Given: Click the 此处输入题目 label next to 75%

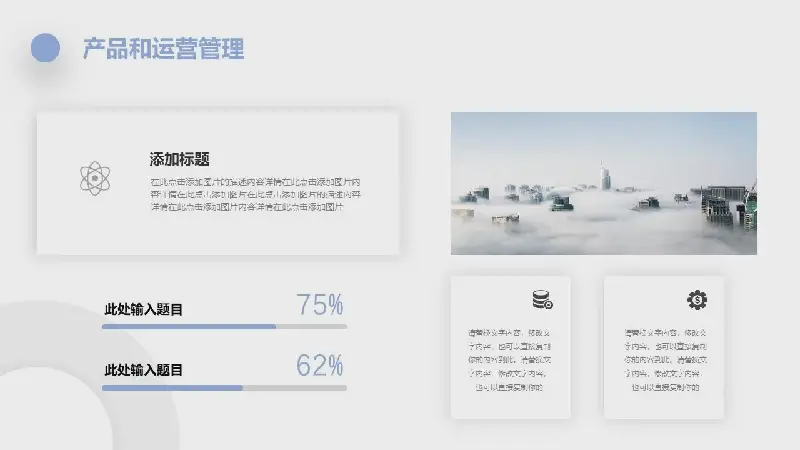Looking at the screenshot, I should click(x=144, y=310).
